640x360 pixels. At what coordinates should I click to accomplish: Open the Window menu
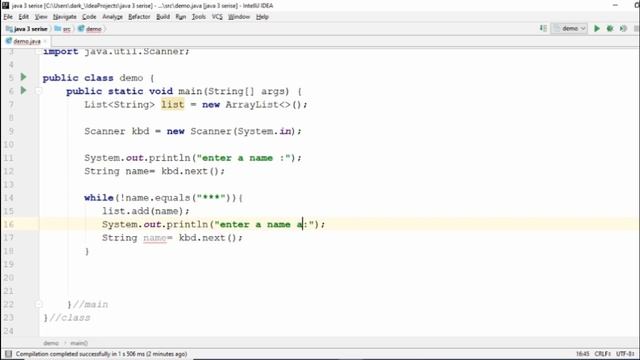(239, 17)
